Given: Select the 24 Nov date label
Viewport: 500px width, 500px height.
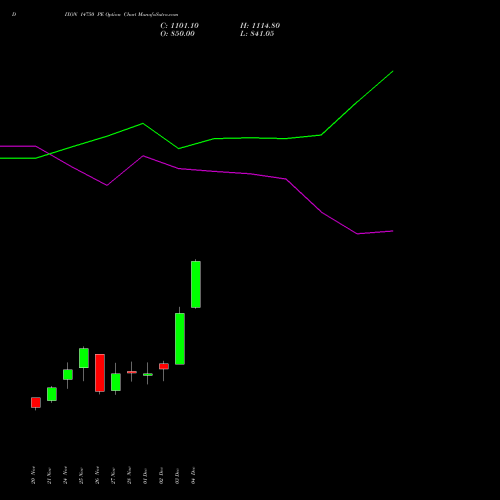Looking at the screenshot, I should point(65,475).
